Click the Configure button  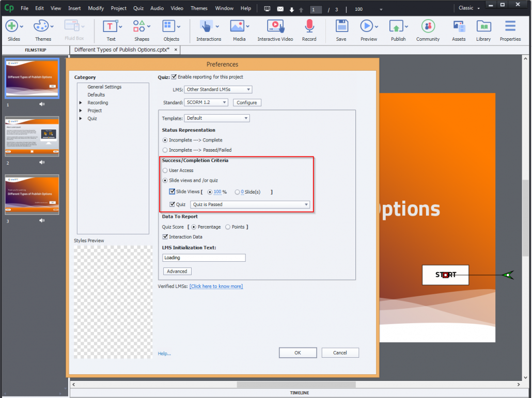246,102
